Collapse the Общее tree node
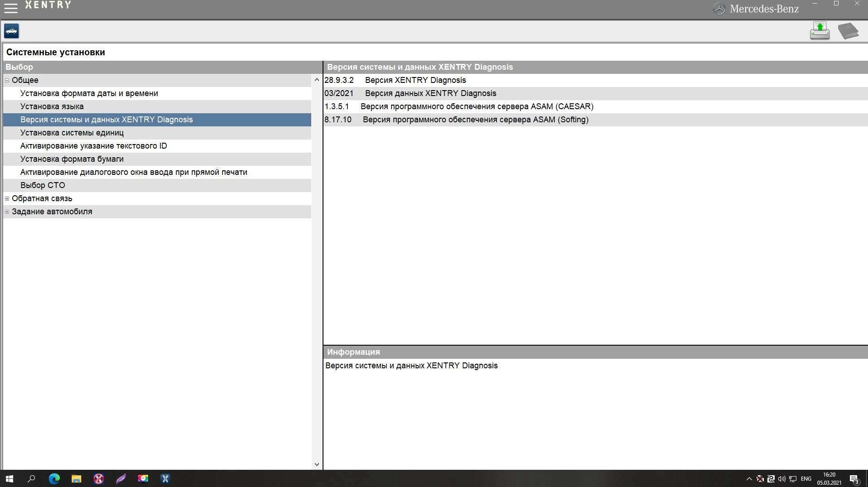The width and height of the screenshot is (868, 487). coord(7,80)
